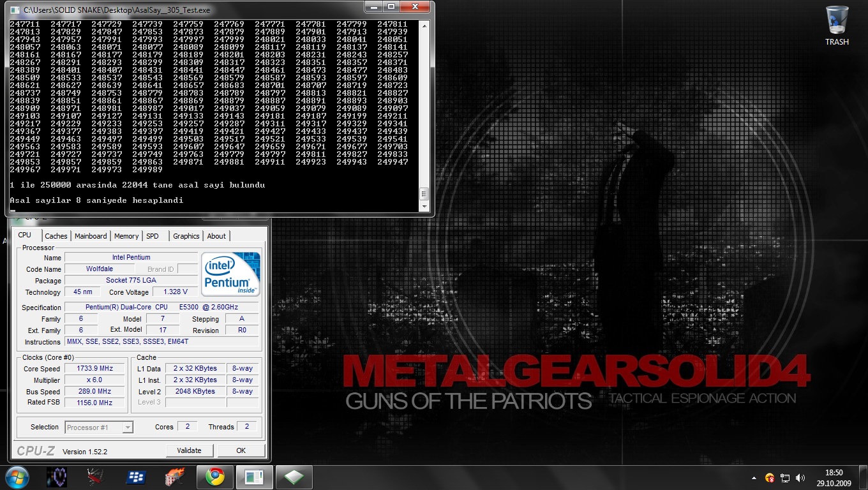
Task: Click the Show Desktop strip beside the clock
Action: coord(864,477)
